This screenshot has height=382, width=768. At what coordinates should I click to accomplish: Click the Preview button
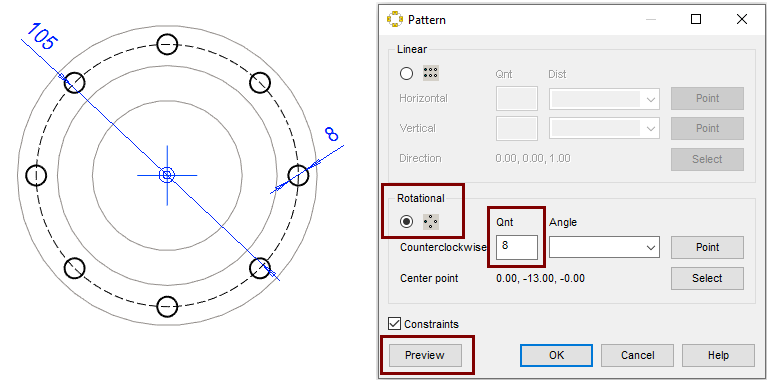click(x=425, y=356)
